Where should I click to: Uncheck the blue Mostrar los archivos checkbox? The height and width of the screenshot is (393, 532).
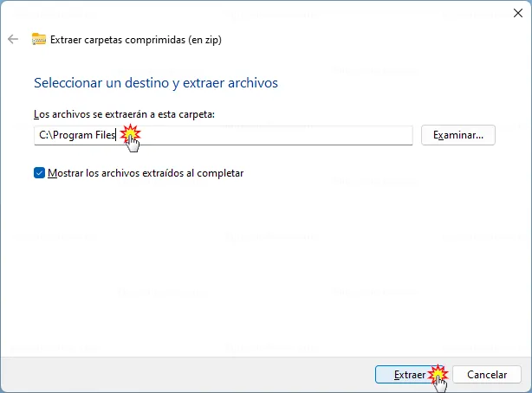[x=39, y=173]
